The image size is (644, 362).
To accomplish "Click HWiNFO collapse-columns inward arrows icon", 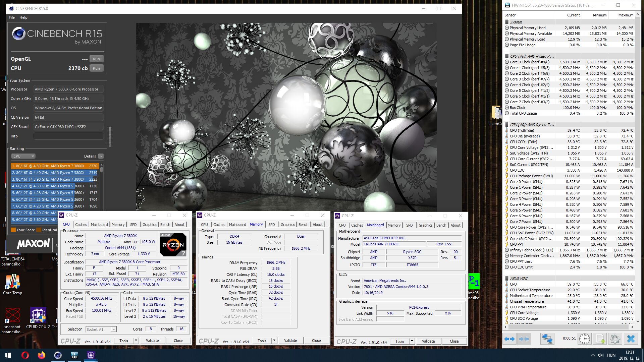I will tap(524, 339).
